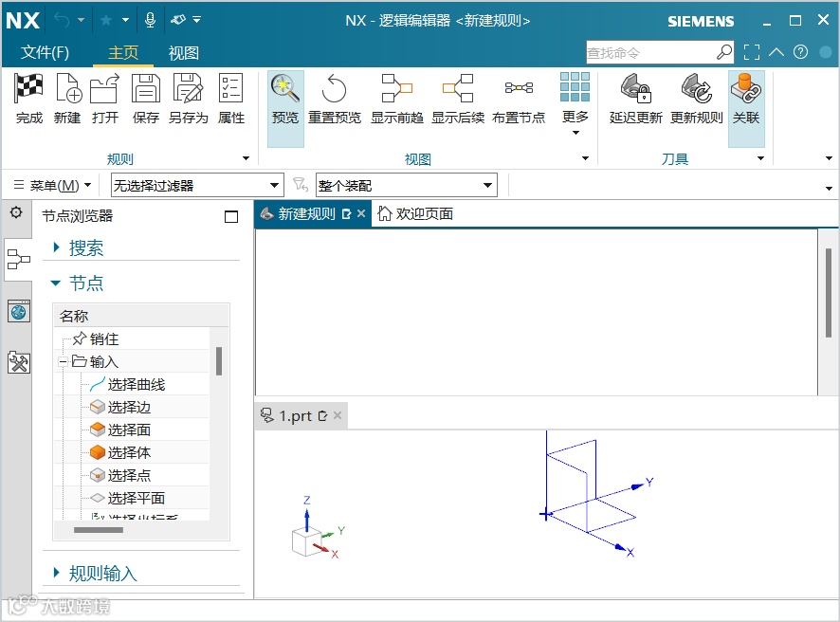This screenshot has height=622, width=840.
Task: Click 显示后续 show successors icon
Action: [458, 88]
